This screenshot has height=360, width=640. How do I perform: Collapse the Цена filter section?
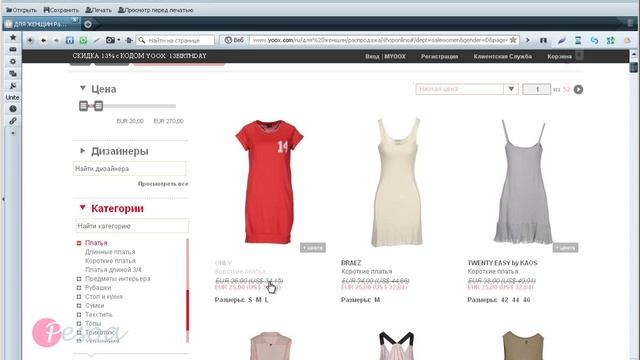click(x=82, y=88)
